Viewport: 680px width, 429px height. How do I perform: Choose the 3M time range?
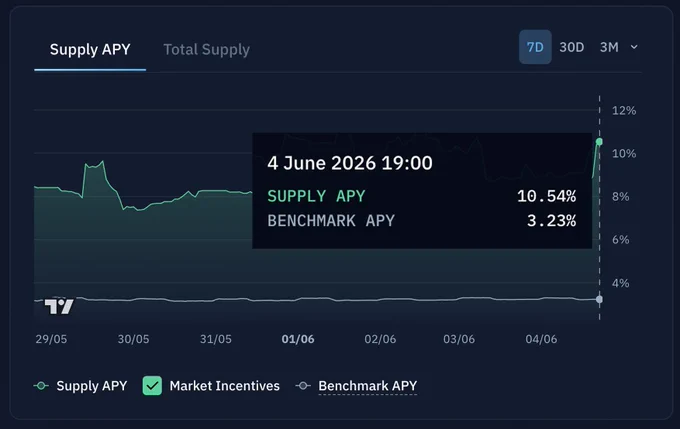[609, 47]
